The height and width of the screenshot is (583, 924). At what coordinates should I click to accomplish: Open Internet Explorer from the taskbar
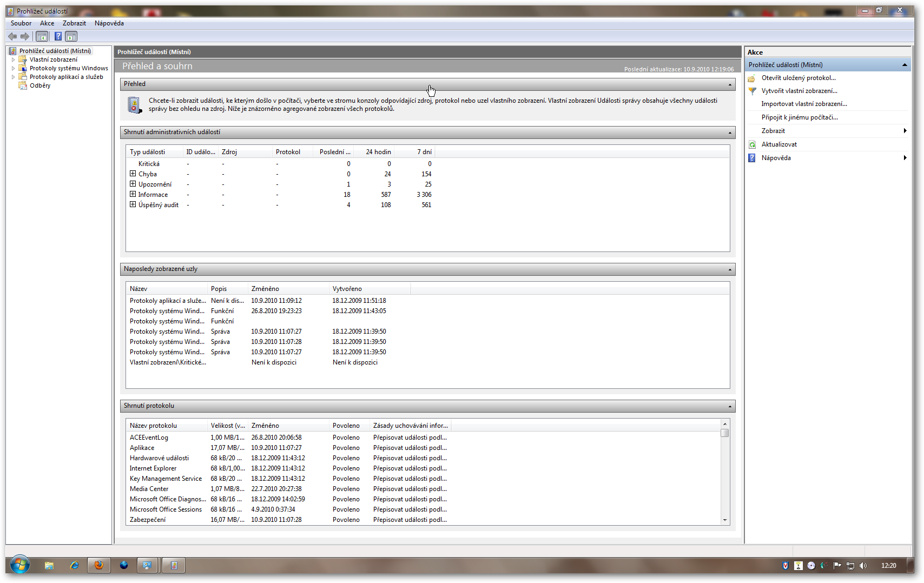[x=74, y=565]
